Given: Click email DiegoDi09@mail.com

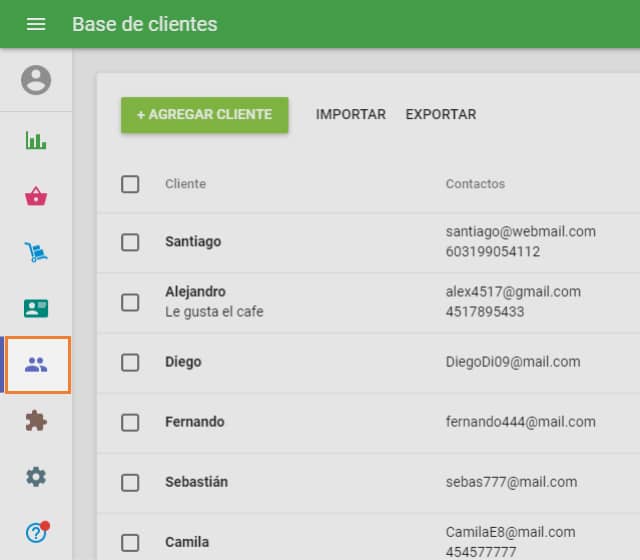Looking at the screenshot, I should pos(513,362).
